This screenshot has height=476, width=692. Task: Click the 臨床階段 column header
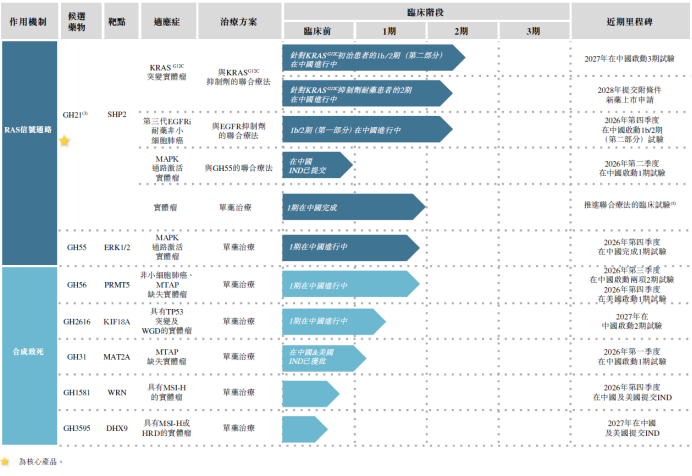[x=425, y=10]
